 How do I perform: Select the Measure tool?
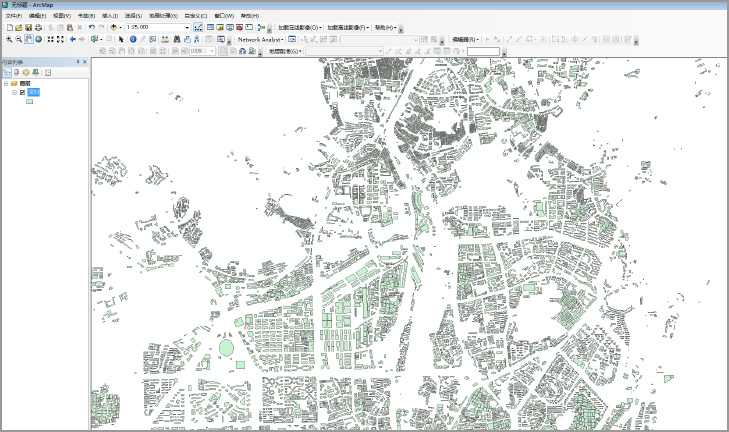165,40
